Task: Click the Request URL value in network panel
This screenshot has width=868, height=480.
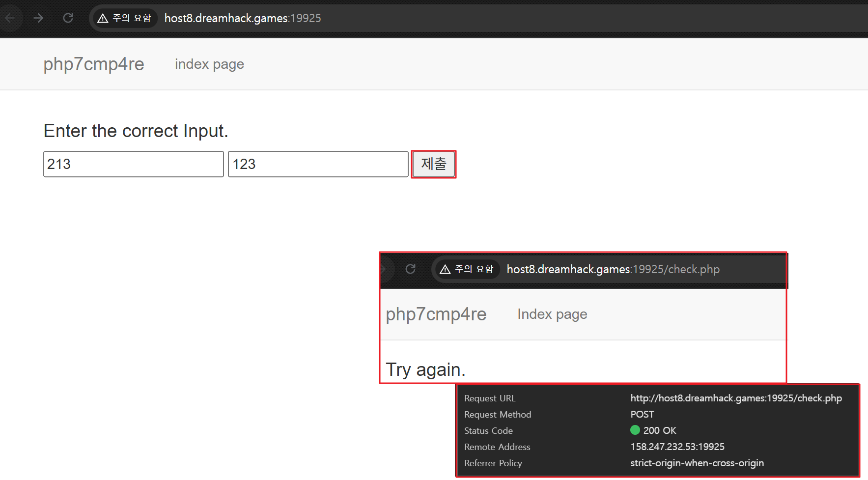Action: coord(736,398)
